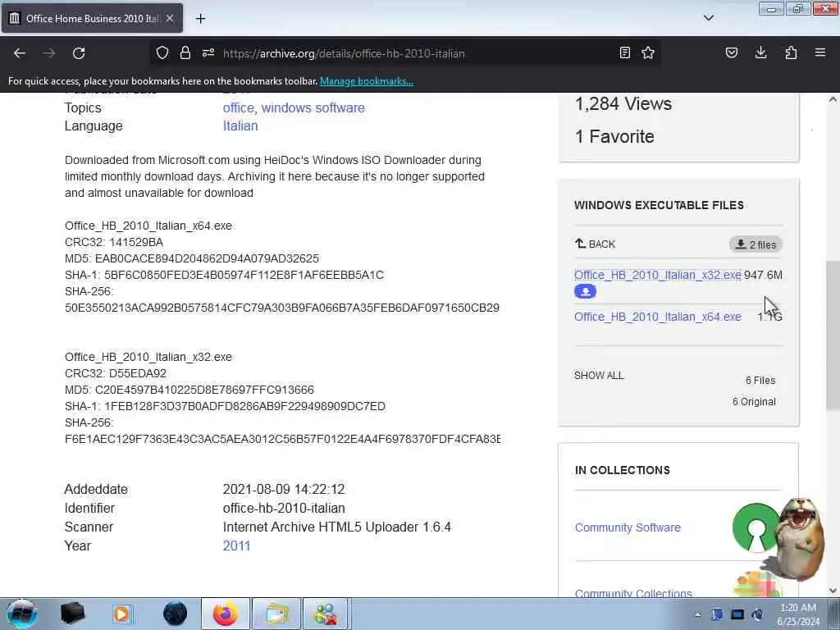Open site permissions icon in the address bar
The width and height of the screenshot is (840, 630).
tap(208, 52)
